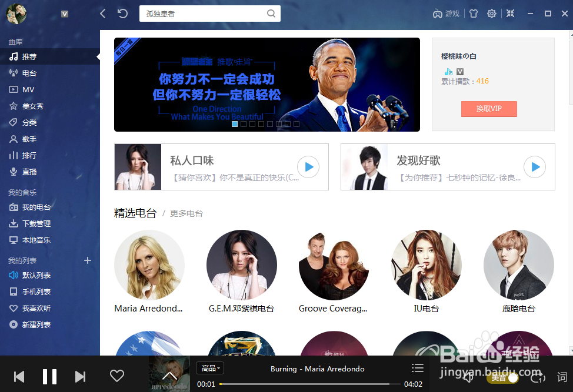Favorite the song with the heart icon
Screen dimensions: 573x392
pyautogui.click(x=117, y=376)
